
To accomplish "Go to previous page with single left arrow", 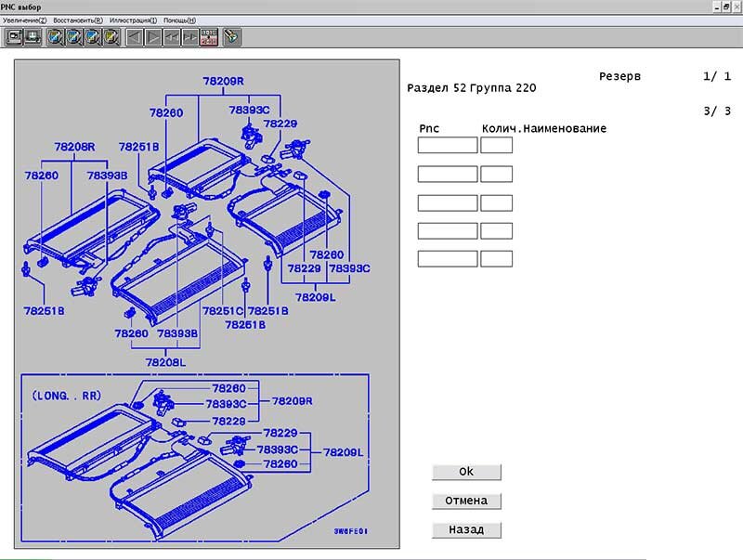I will 135,37.
